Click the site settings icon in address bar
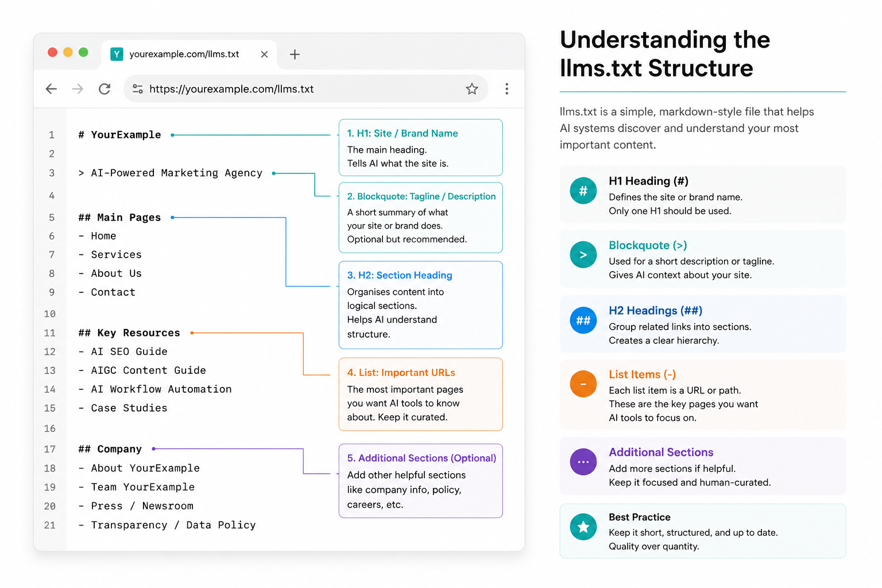Viewport: 882px width, 588px height. (138, 89)
